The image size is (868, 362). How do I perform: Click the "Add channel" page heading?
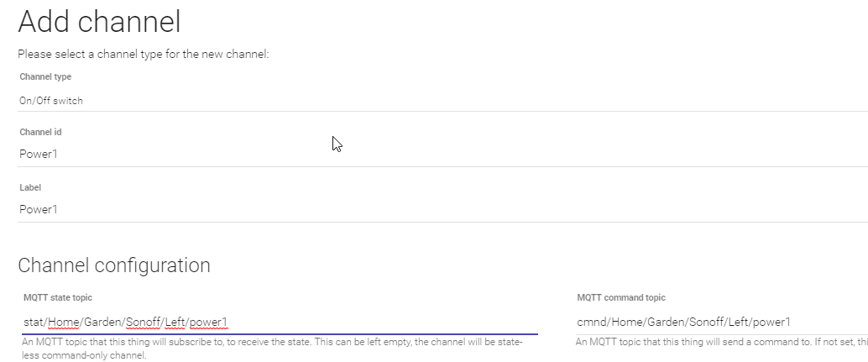point(99,22)
